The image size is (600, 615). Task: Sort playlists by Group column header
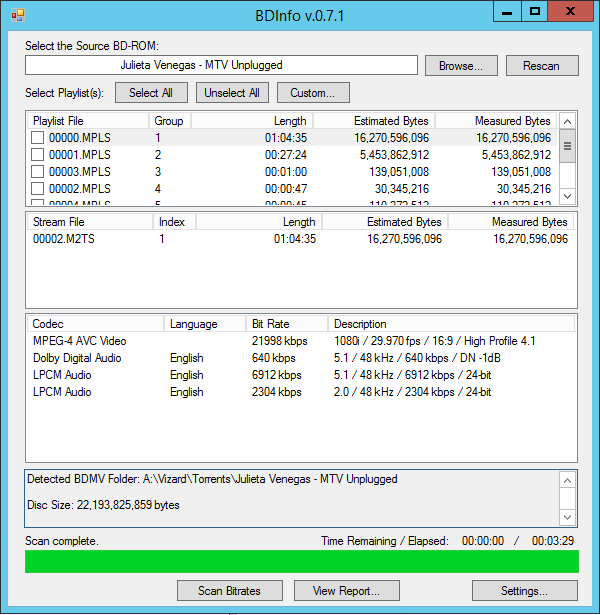(169, 121)
